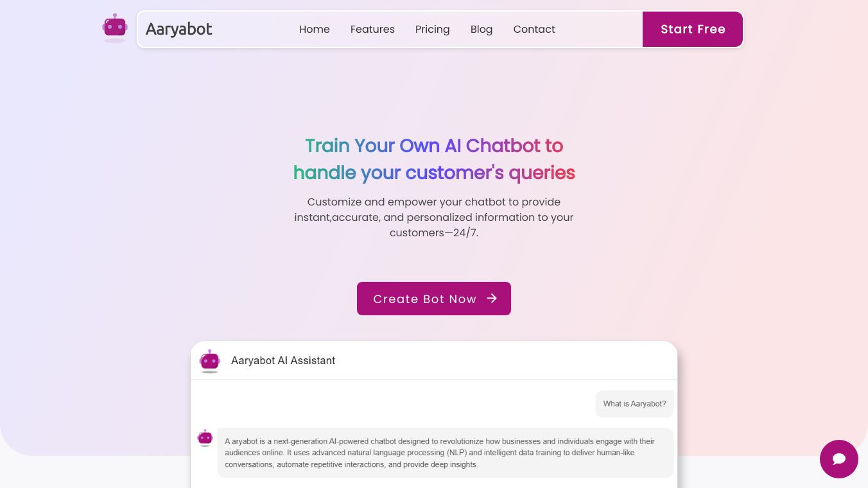Open the Features nav item
Screen dimensions: 868x488
(x=372, y=30)
